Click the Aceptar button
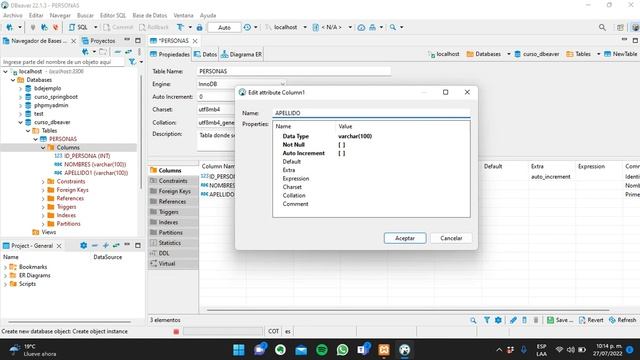Image resolution: width=640 pixels, height=360 pixels. [x=405, y=238]
